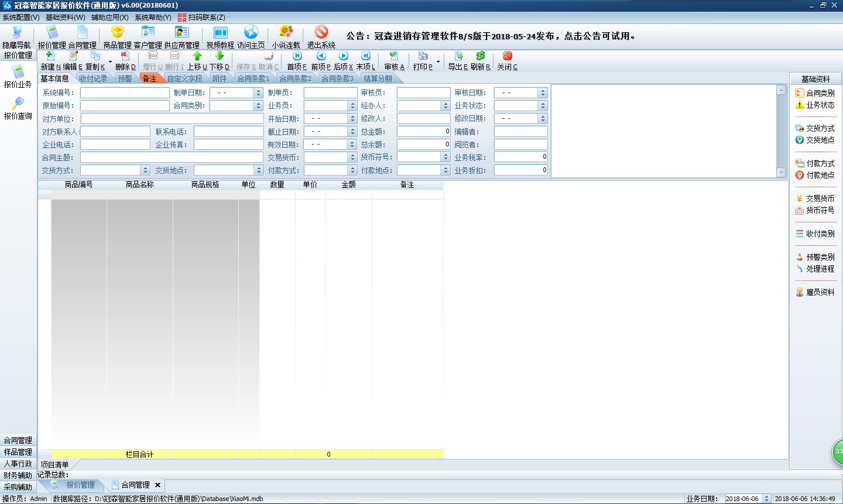
Task: Click the 编辑 edit toolbar button
Action: coord(73,61)
